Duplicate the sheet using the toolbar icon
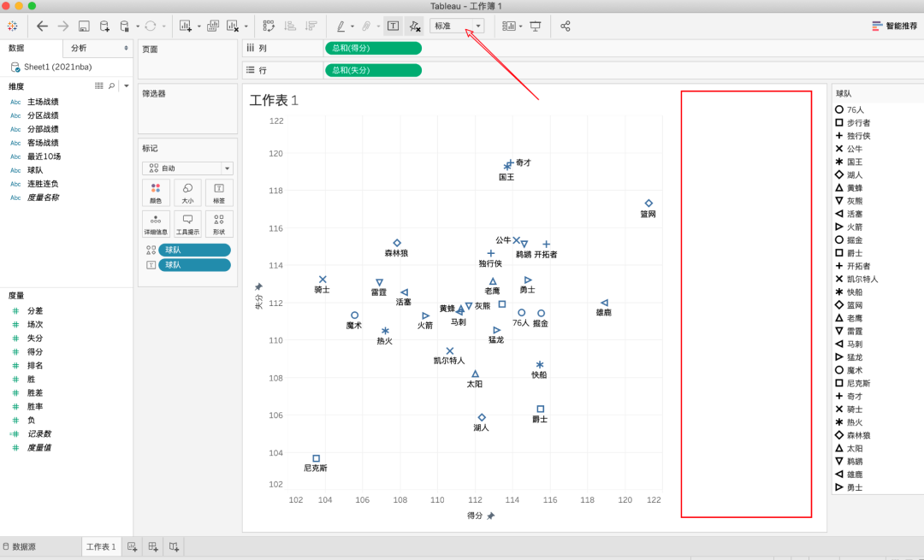This screenshot has width=924, height=560. 213,26
